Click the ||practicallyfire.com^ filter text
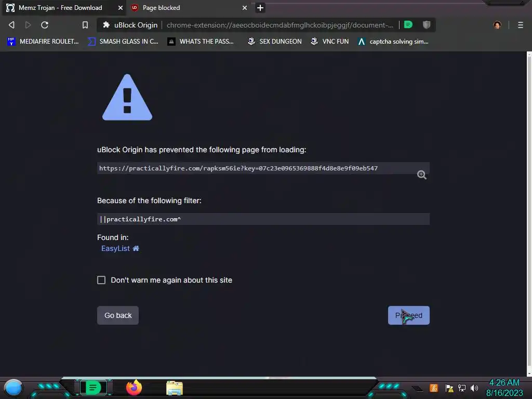The height and width of the screenshot is (399, 532). click(x=140, y=219)
